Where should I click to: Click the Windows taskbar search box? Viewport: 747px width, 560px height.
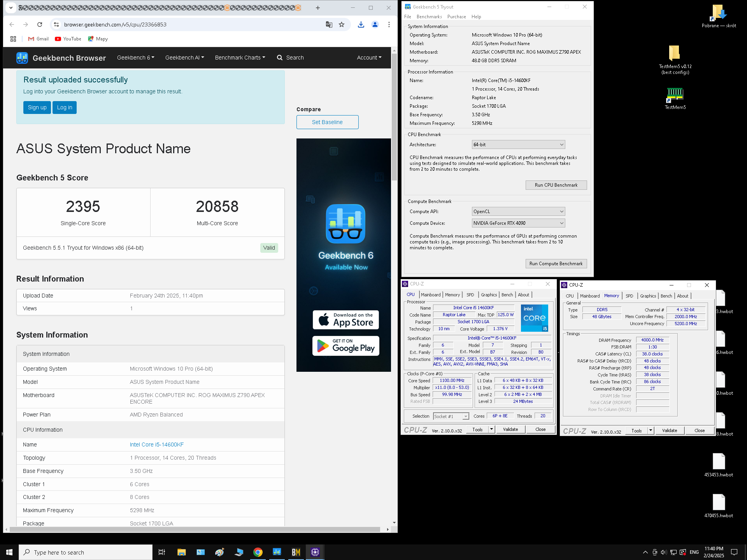pyautogui.click(x=86, y=552)
